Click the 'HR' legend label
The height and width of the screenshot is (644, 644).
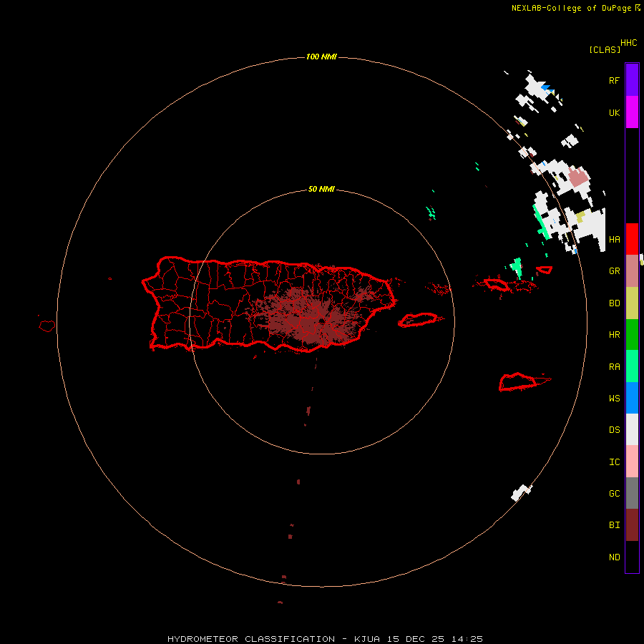614,335
